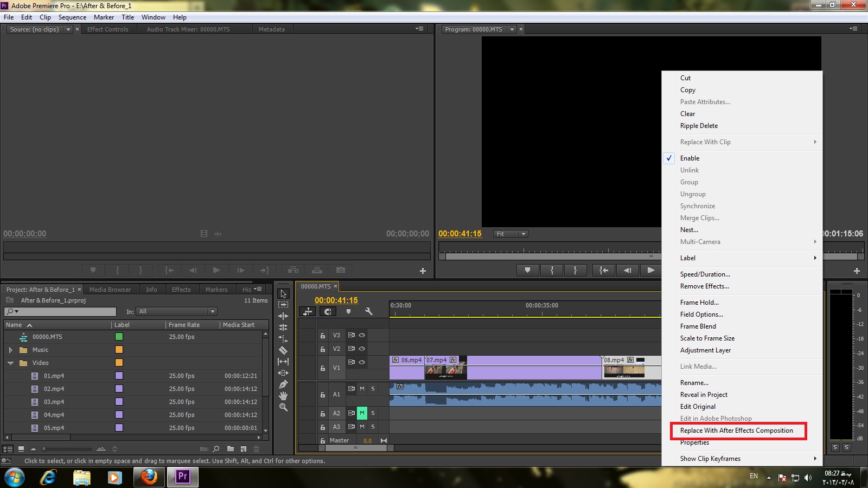This screenshot has height=488, width=868.
Task: Step back one frame in Program monitor
Action: (627, 270)
